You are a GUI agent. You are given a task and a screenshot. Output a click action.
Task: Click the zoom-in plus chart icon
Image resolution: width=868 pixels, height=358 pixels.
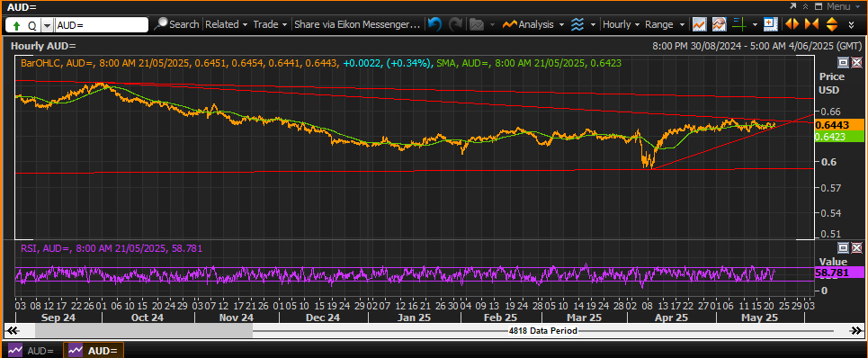(769, 24)
